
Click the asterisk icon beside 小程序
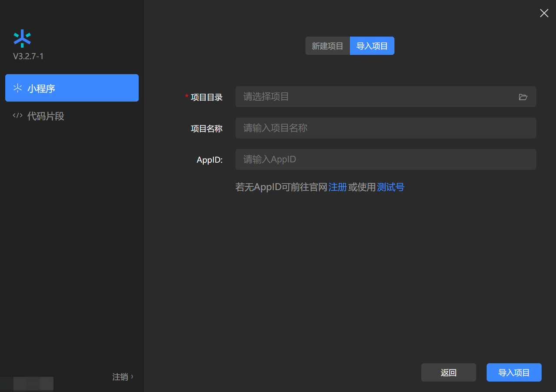coord(17,88)
